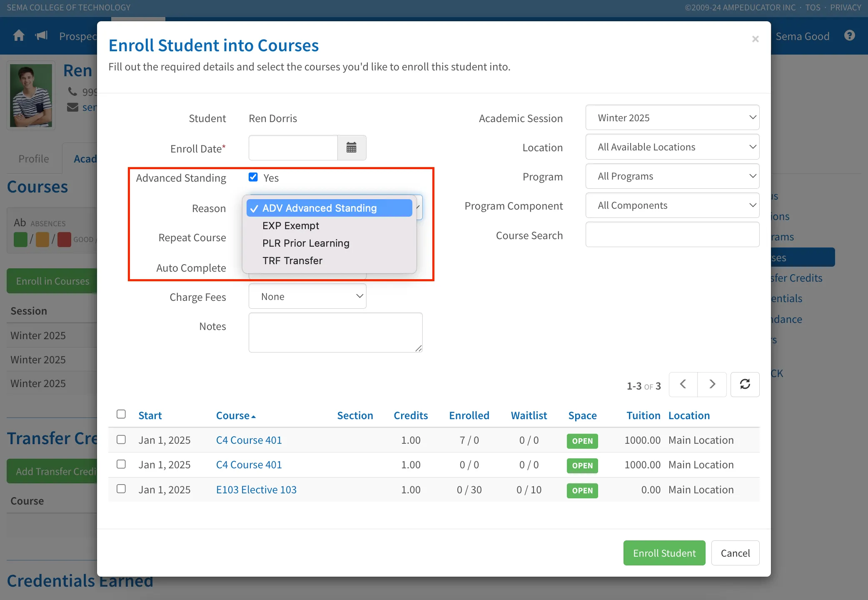Refresh the course list
Screen dimensions: 868x600
click(x=745, y=384)
